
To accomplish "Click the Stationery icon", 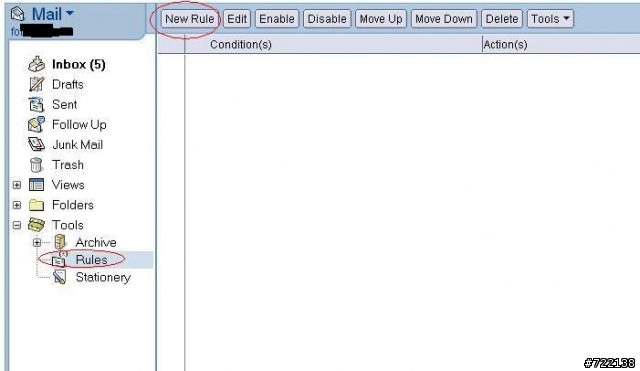I will point(60,277).
